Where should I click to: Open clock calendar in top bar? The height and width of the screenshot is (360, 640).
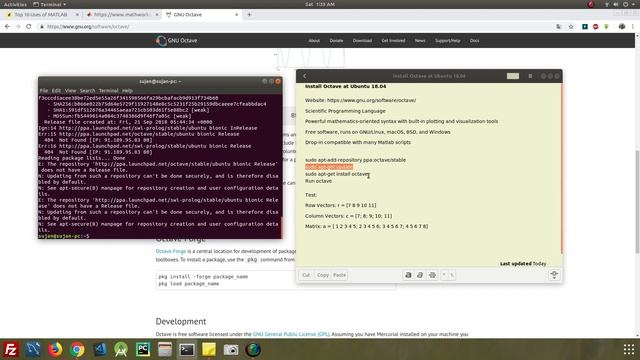click(x=320, y=4)
